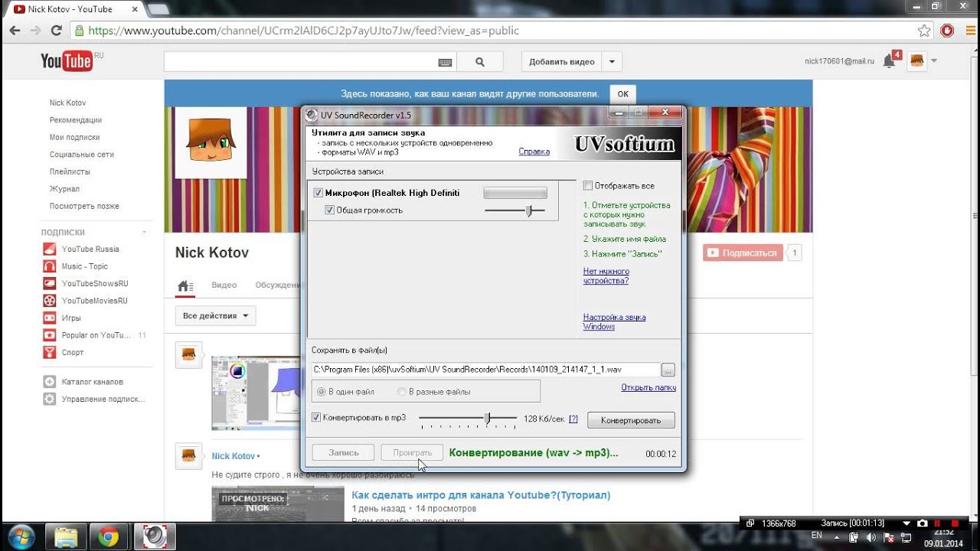Open Мои подписки in the sidebar

pos(75,137)
